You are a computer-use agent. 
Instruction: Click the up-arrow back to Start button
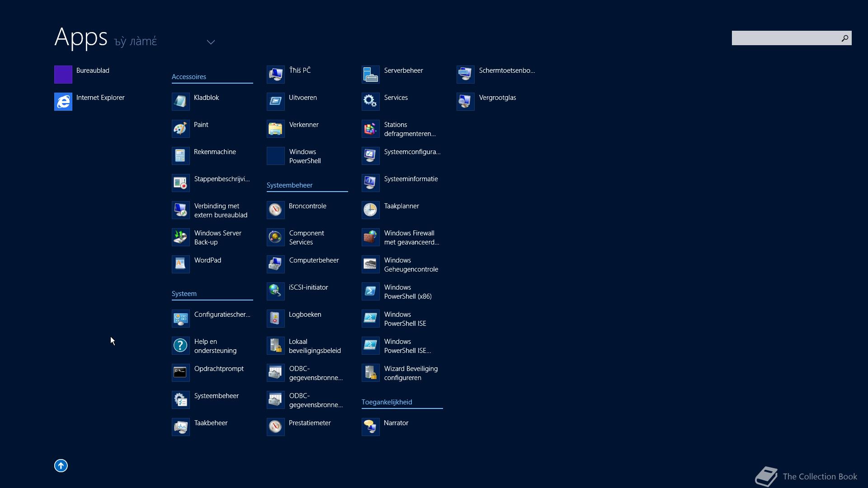pyautogui.click(x=61, y=465)
